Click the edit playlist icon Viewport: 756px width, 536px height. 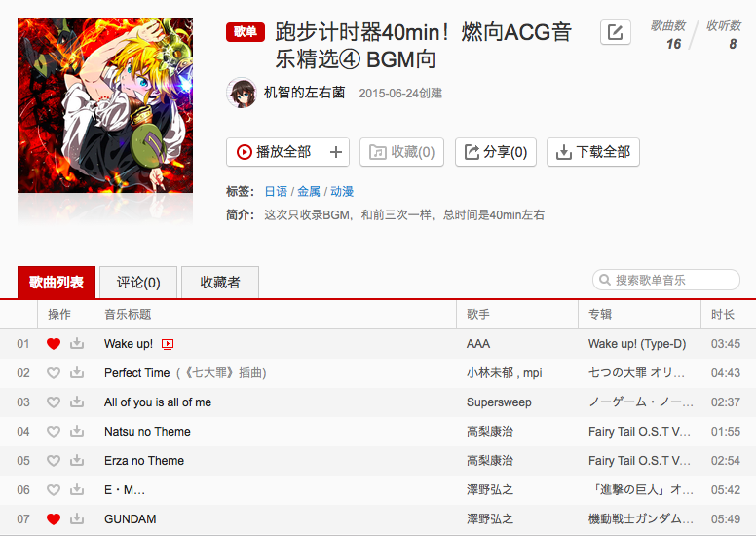tap(615, 32)
